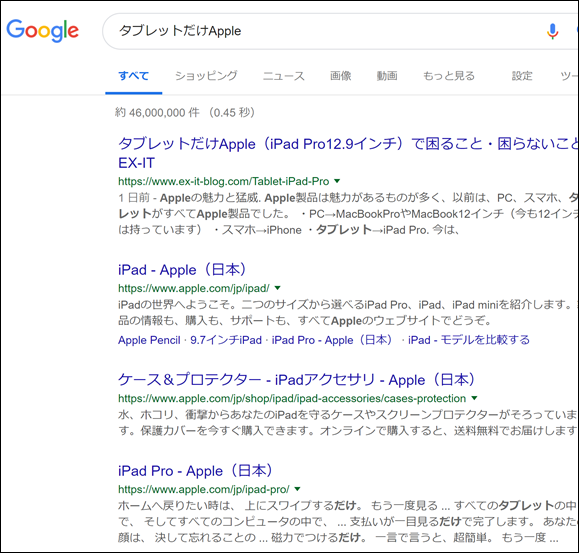Open the iPad - モデルを比較する sitelink
This screenshot has height=553, width=579.
469,340
